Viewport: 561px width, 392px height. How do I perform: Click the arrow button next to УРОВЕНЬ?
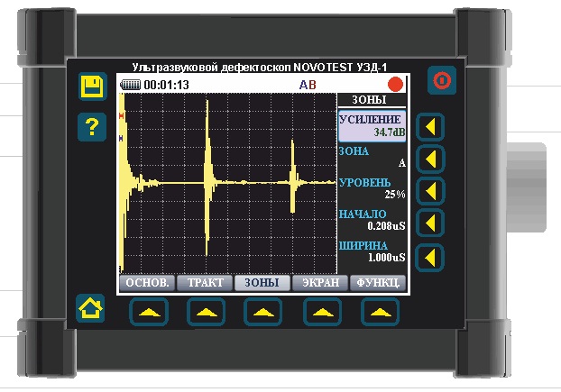430,190
